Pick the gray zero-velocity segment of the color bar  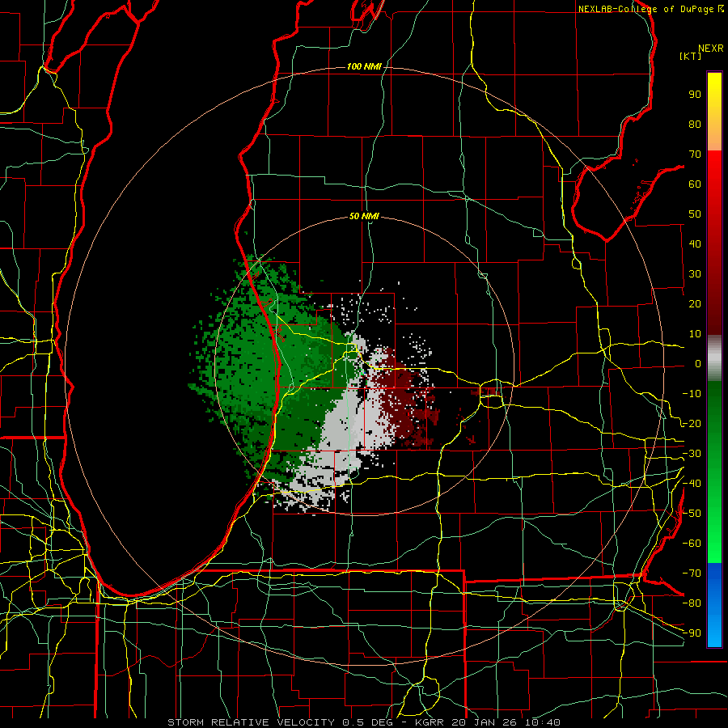click(x=714, y=358)
